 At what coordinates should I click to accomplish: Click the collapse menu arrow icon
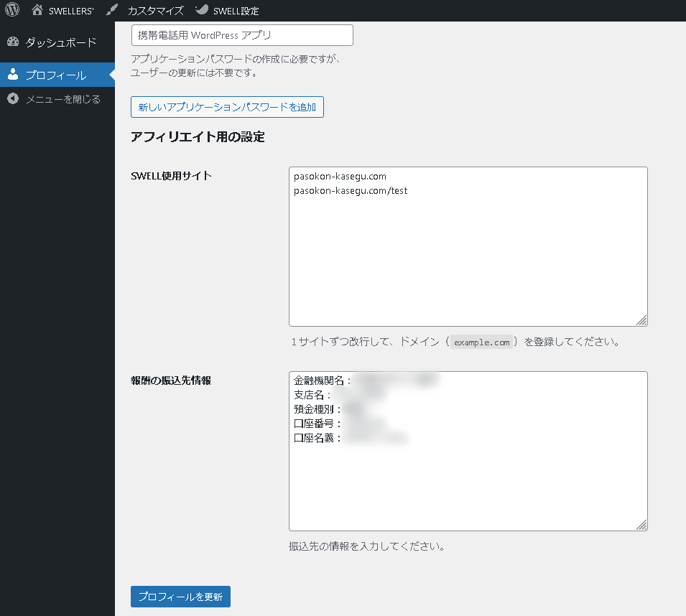click(13, 99)
